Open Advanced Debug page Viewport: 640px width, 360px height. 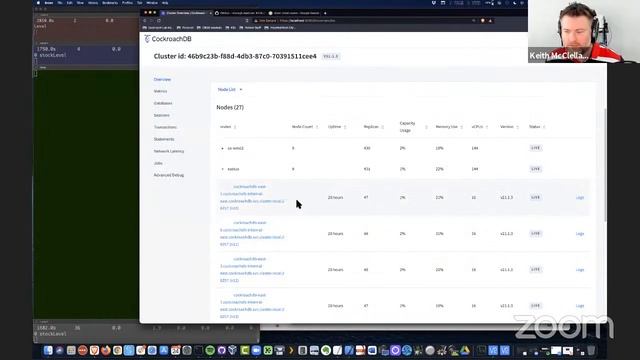tap(169, 175)
